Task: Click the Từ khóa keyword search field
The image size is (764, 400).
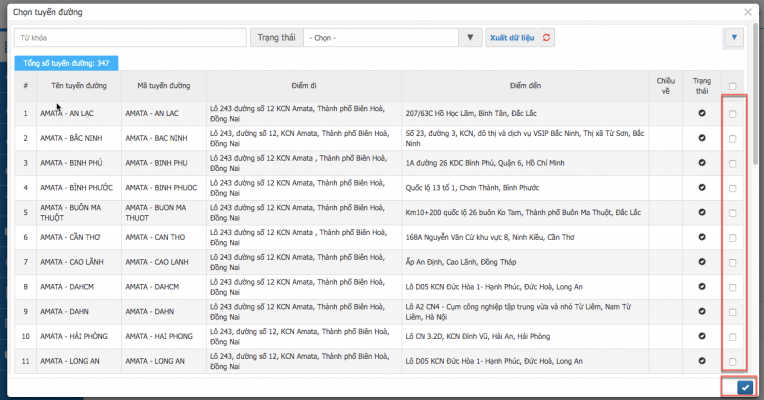Action: [x=130, y=38]
